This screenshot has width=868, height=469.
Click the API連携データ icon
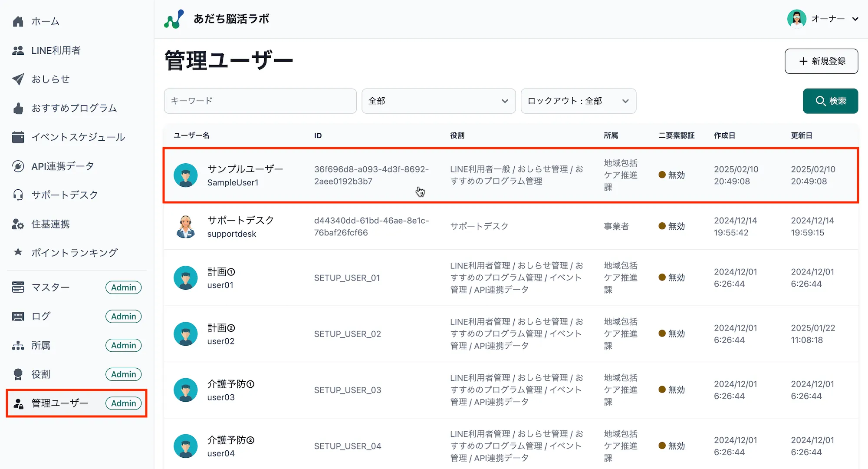tap(18, 165)
